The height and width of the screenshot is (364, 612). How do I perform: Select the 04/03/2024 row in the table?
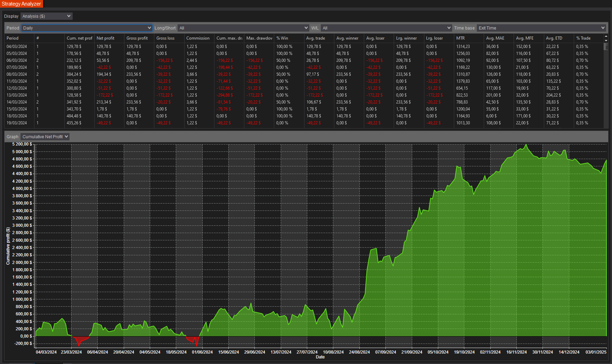tap(304, 47)
